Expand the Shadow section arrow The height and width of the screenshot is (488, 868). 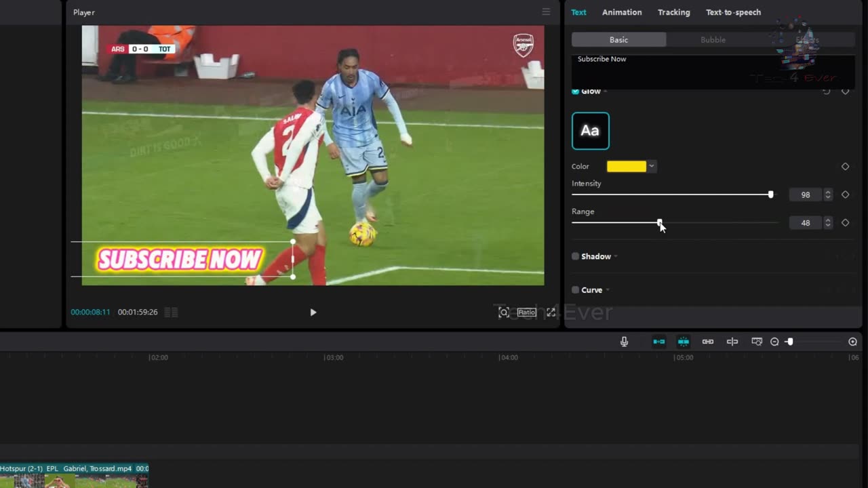[x=615, y=256]
